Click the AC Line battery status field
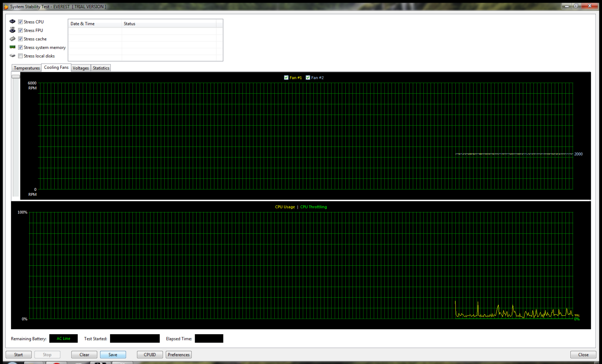The width and height of the screenshot is (602, 364). [x=63, y=338]
